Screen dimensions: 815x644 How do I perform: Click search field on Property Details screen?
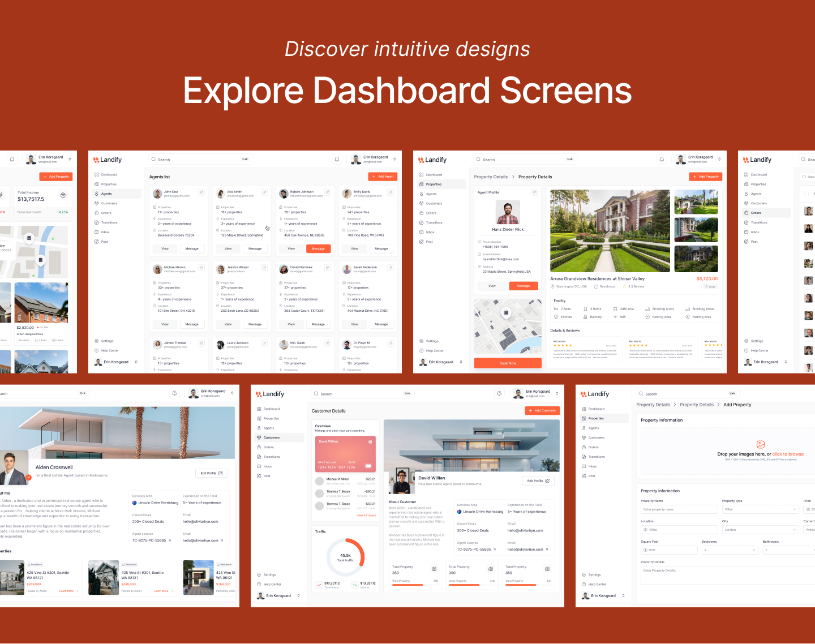524,160
